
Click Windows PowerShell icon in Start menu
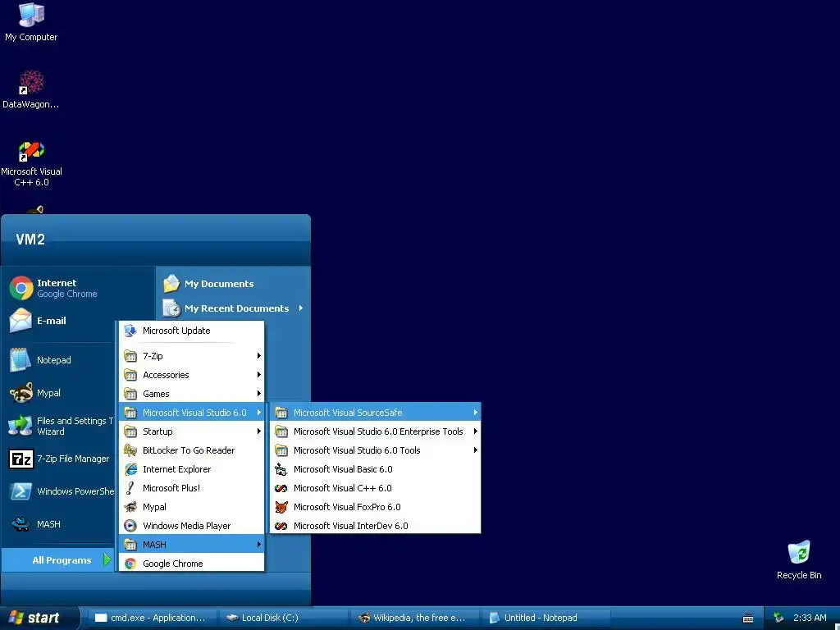21,491
